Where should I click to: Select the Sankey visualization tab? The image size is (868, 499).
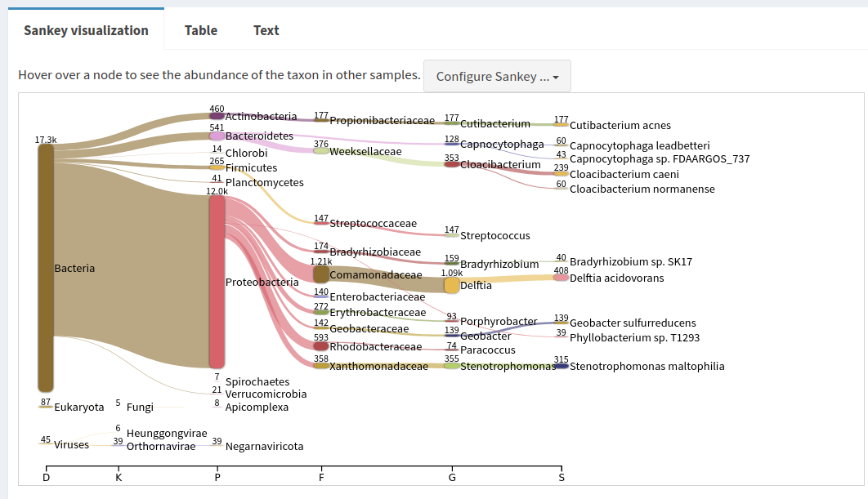86,30
